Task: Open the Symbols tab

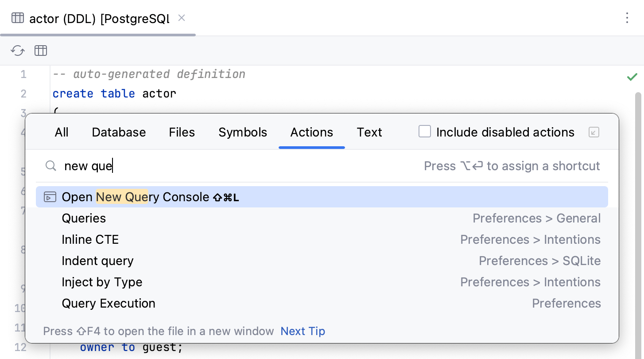Action: point(243,132)
